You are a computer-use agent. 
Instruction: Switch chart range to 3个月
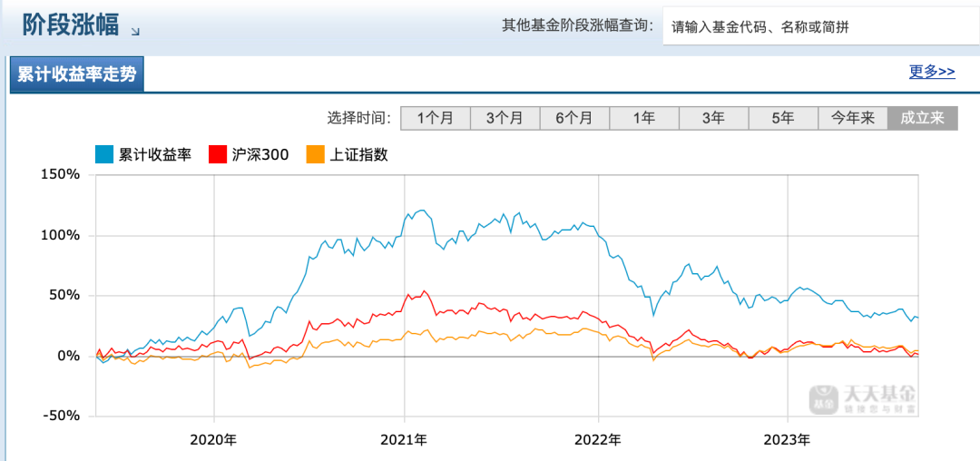(505, 118)
